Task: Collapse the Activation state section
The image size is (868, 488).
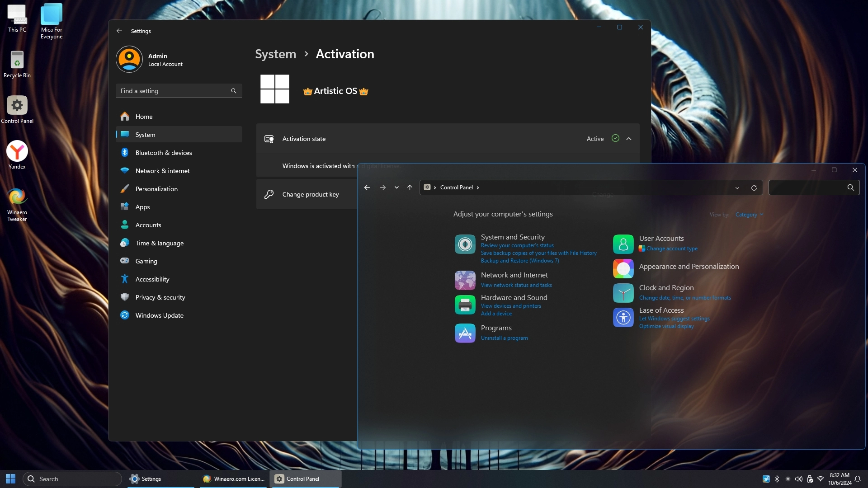Action: [629, 139]
